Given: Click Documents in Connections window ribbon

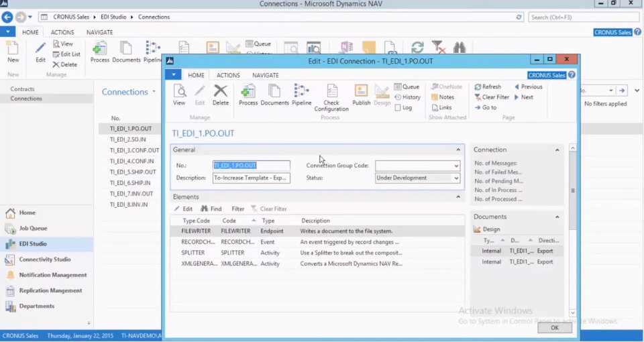Looking at the screenshot, I should pos(126,52).
